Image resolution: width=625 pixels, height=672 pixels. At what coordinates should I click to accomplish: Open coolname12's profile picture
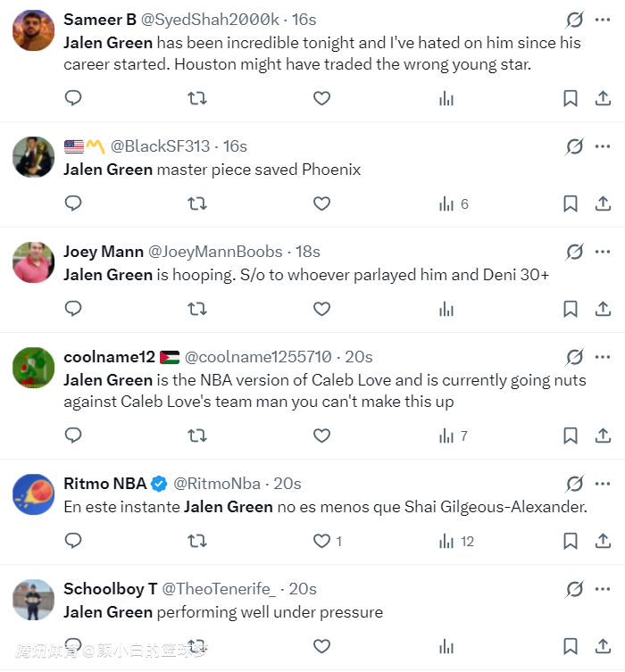tap(33, 368)
